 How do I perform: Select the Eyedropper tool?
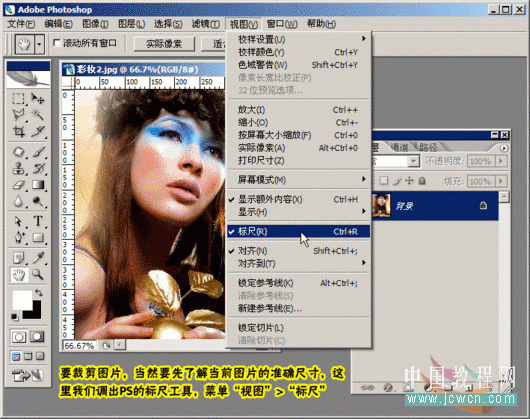[37, 258]
